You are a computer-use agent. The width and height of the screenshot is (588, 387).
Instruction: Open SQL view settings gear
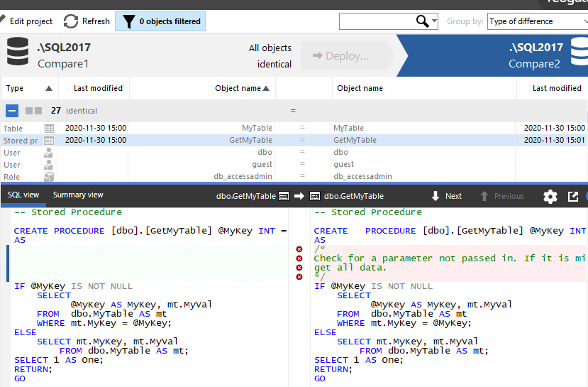click(x=550, y=197)
